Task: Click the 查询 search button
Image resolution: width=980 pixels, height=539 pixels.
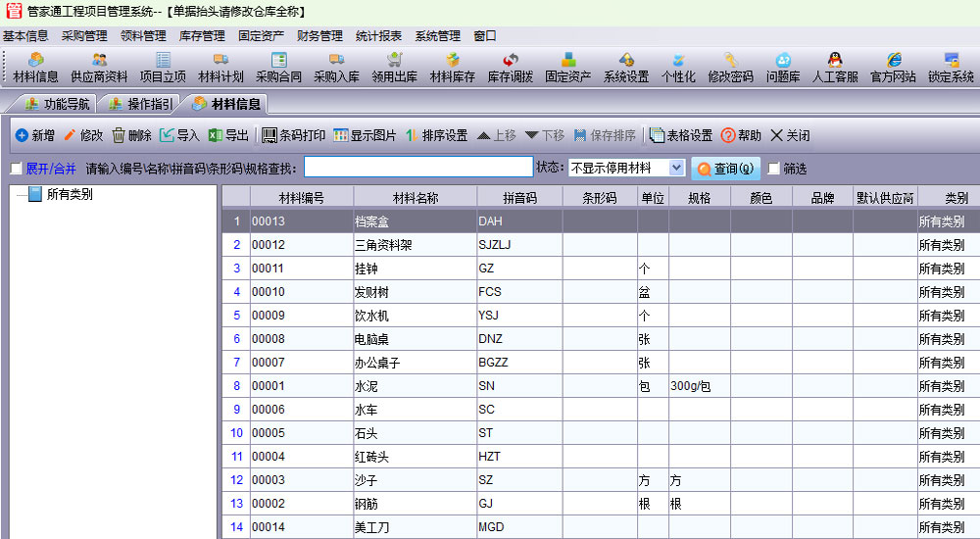Action: pos(726,169)
